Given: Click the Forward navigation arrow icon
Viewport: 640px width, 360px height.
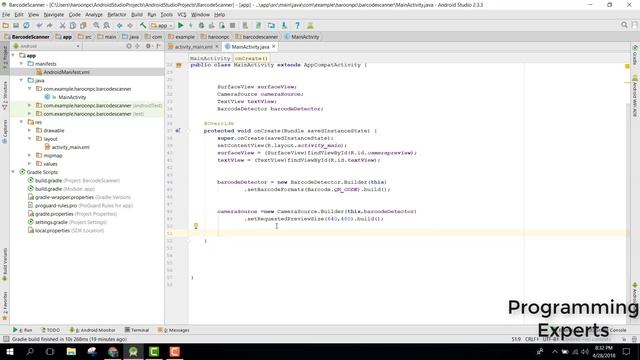Looking at the screenshot, I should [x=130, y=25].
